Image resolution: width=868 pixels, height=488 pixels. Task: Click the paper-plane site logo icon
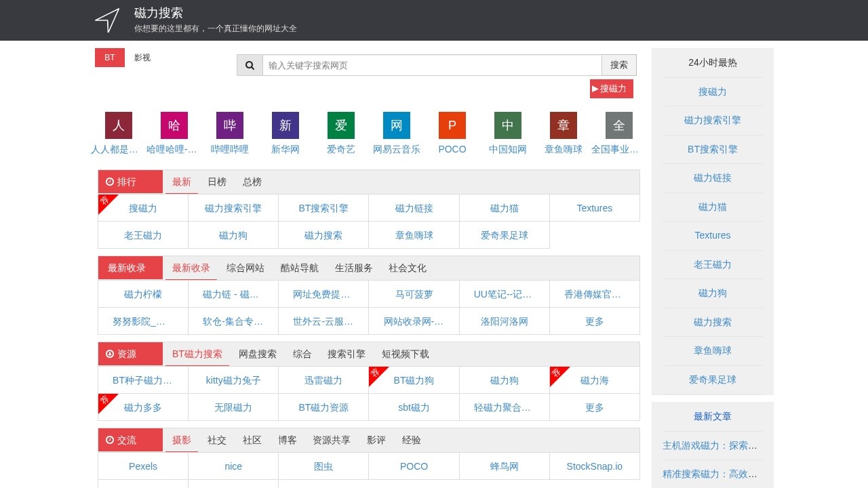[107, 20]
